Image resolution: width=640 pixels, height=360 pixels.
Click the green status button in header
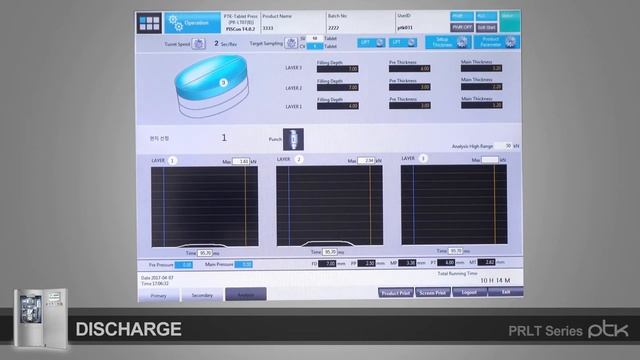(510, 22)
